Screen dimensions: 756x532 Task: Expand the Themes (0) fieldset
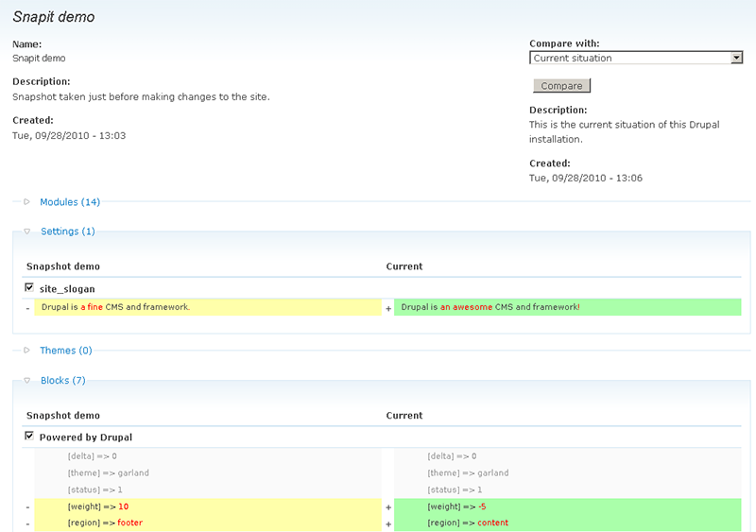tap(65, 351)
